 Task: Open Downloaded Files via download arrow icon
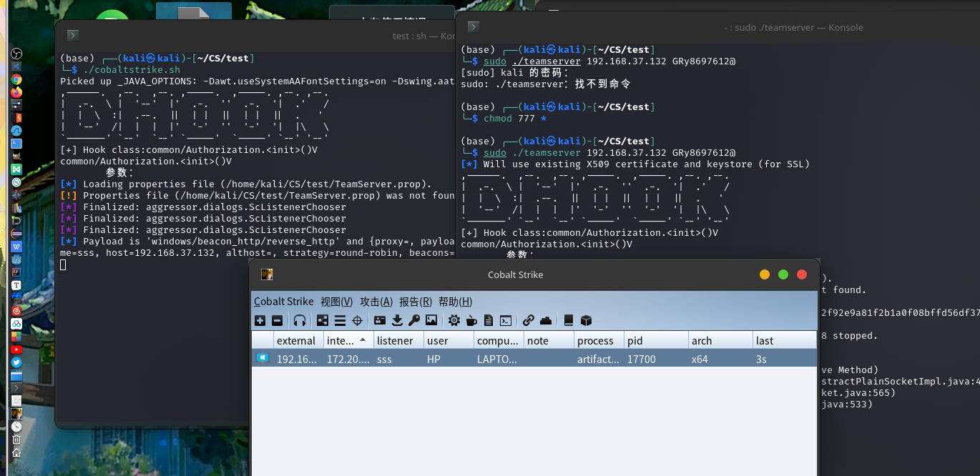398,320
